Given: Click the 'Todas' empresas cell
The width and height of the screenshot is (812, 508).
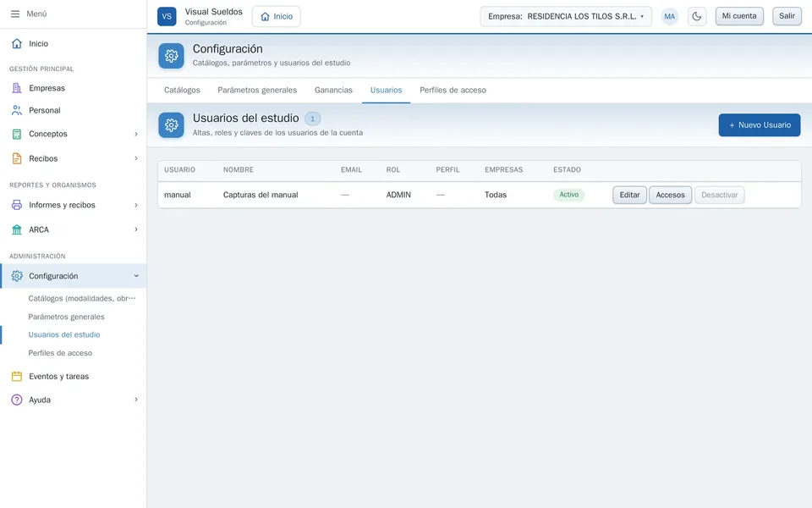Looking at the screenshot, I should (x=496, y=195).
